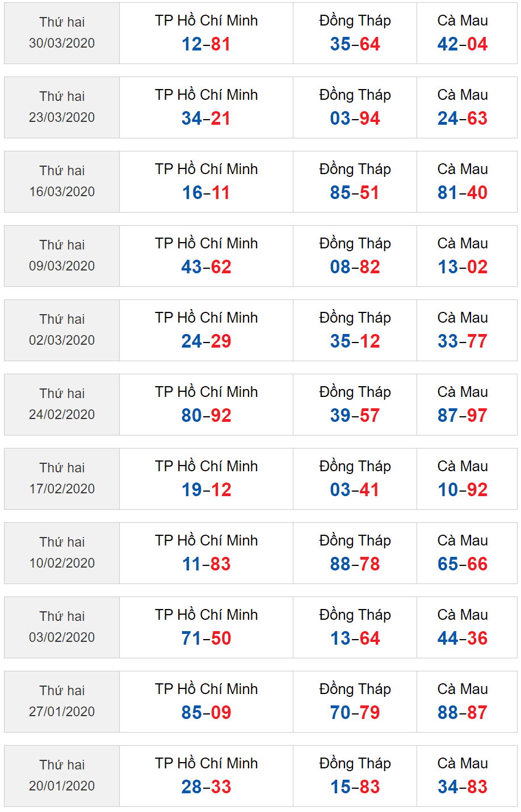Click TP Hồ Chí Minh result 71-50
This screenshot has height=812, width=521.
[206, 638]
